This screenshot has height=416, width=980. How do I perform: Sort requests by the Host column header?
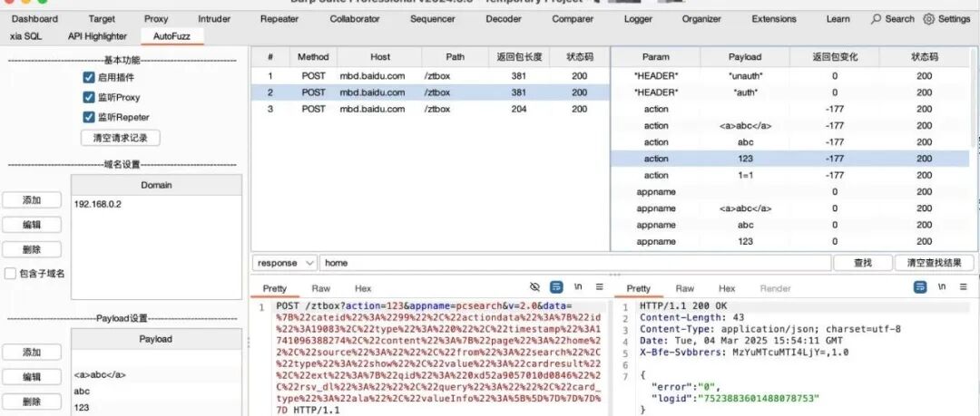click(380, 57)
